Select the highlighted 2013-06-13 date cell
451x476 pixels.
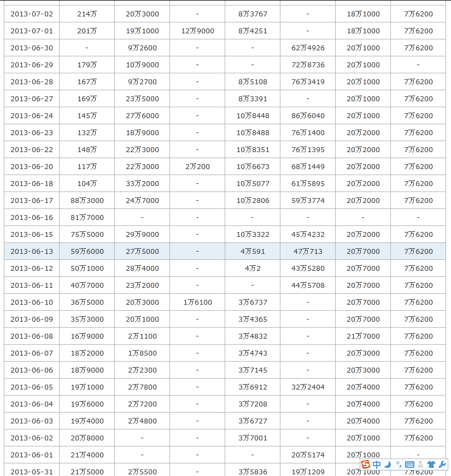click(32, 251)
